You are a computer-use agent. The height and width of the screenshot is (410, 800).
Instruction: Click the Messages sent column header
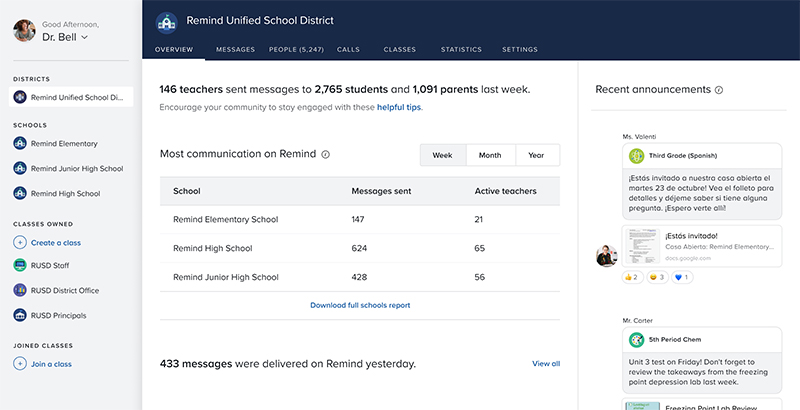[381, 191]
